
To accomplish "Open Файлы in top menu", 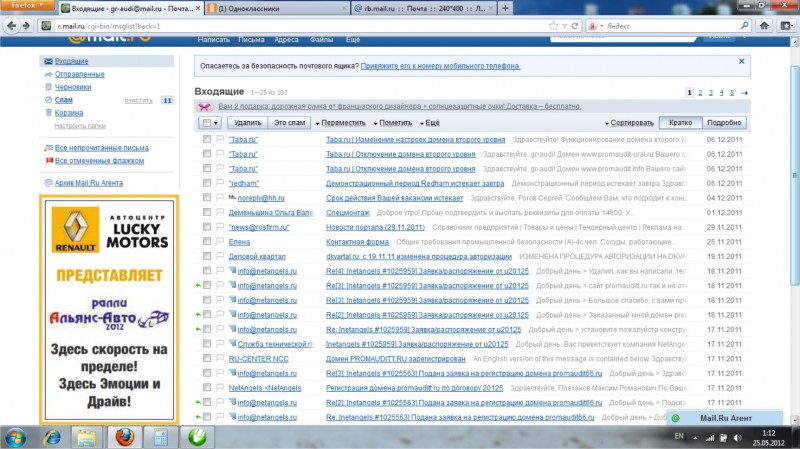I will pos(321,39).
